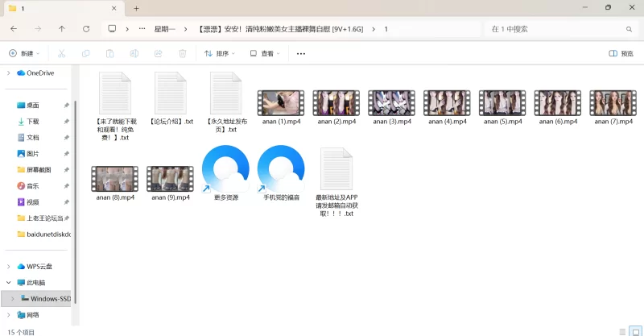
Task: Click the pin icon beside 下载
Action: (66, 122)
